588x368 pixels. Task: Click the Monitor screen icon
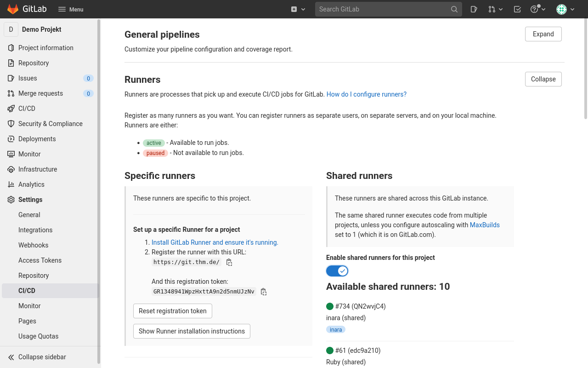[x=11, y=154]
